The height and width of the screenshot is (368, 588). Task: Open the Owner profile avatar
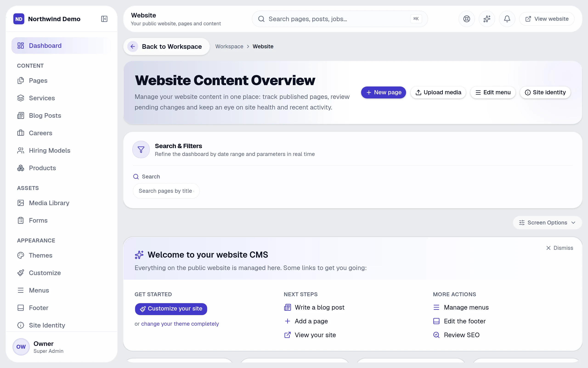pyautogui.click(x=21, y=347)
